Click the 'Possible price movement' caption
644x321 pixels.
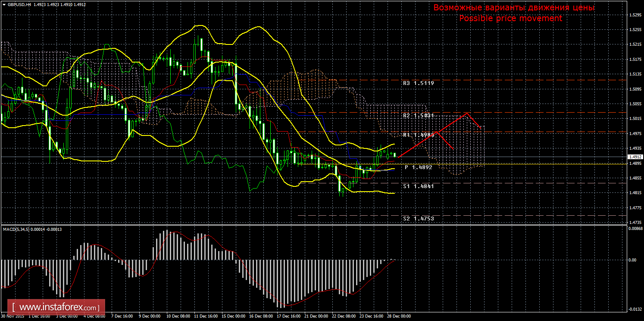coord(510,19)
